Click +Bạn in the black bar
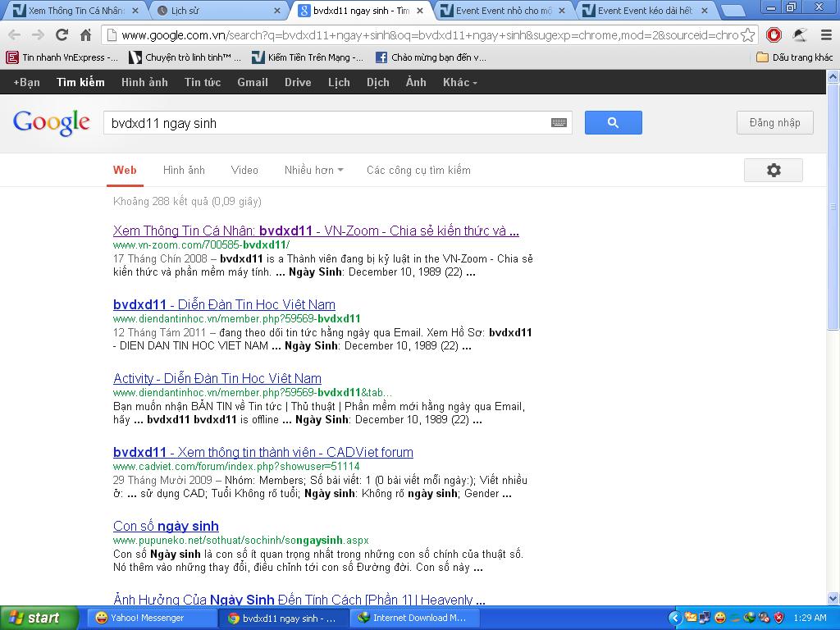Screen dimensions: 840x630 (x=27, y=82)
